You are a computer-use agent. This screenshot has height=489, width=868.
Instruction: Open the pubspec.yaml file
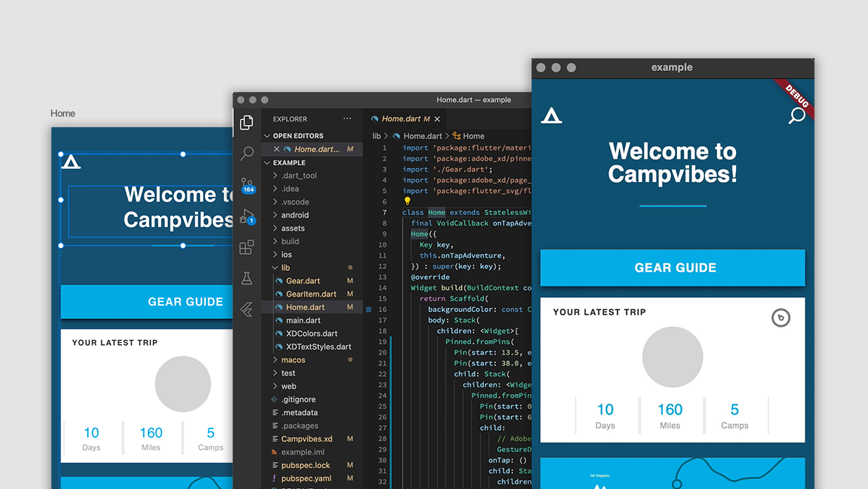306,478
